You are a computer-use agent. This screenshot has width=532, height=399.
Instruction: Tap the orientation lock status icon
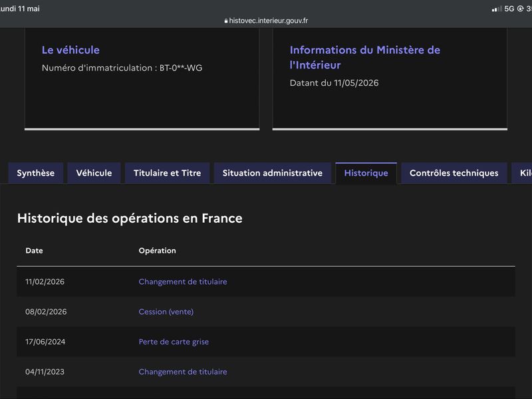point(521,9)
